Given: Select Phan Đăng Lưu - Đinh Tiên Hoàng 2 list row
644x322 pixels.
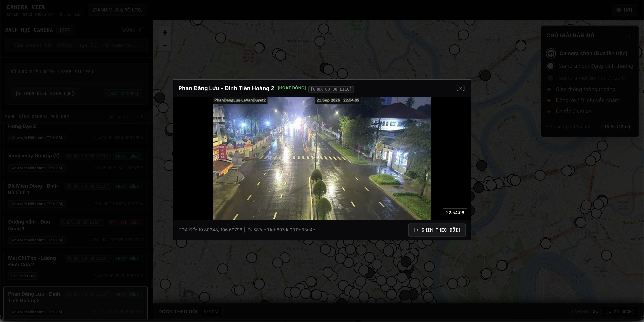Looking at the screenshot, I should (x=76, y=303).
